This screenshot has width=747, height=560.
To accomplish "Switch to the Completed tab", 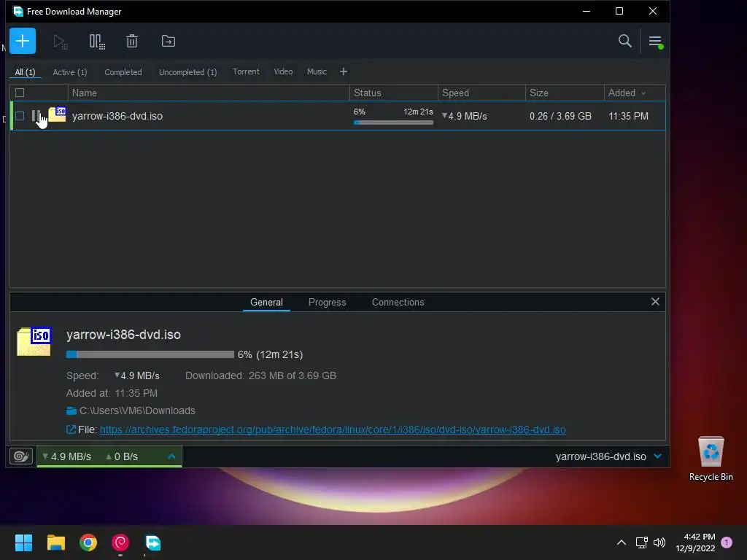I will click(x=123, y=72).
